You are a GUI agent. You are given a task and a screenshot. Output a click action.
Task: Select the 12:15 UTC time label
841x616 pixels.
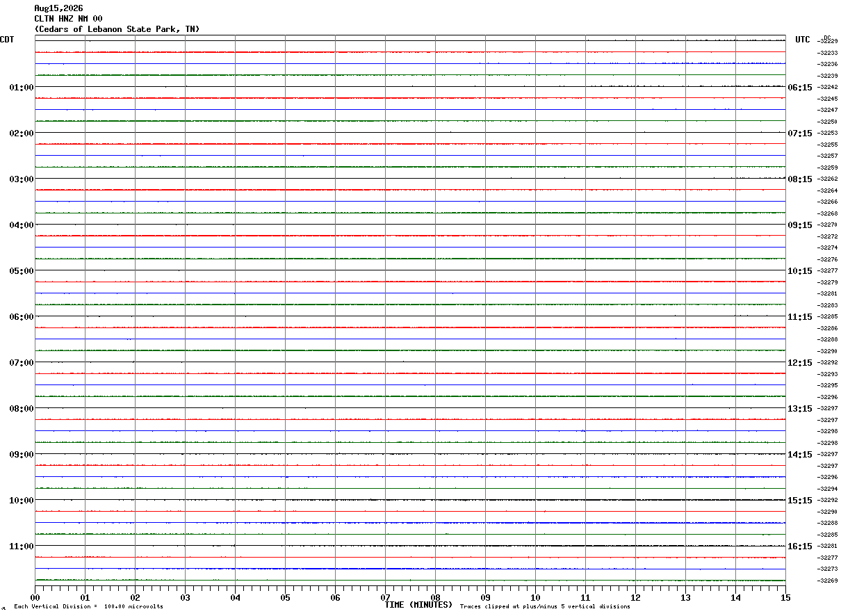(800, 363)
